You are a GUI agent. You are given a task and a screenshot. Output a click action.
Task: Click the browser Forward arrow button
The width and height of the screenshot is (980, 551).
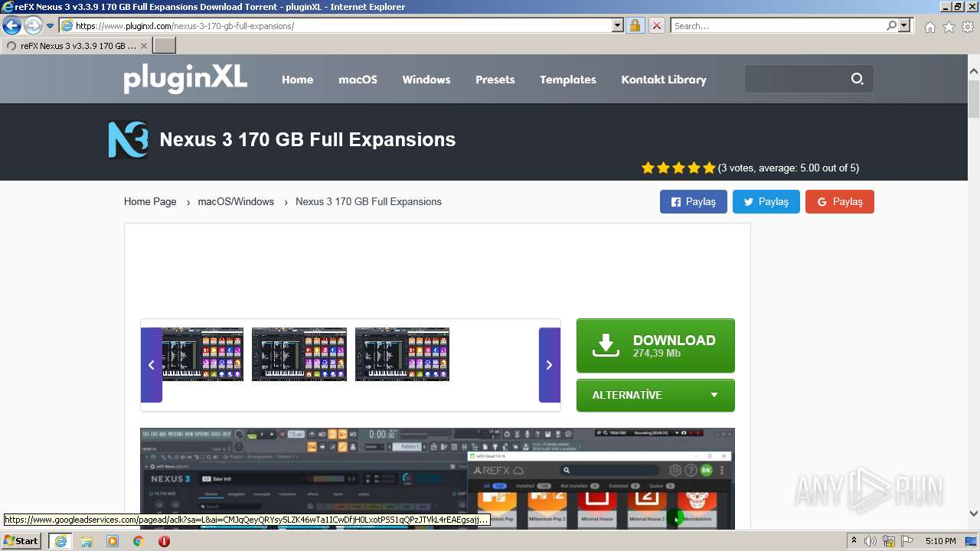tap(33, 26)
